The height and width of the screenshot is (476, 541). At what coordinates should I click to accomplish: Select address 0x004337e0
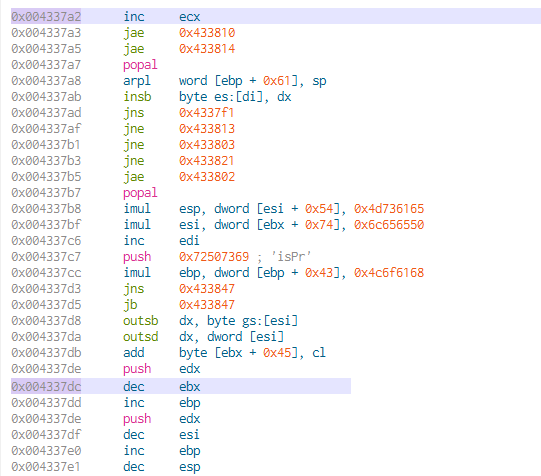pos(46,450)
